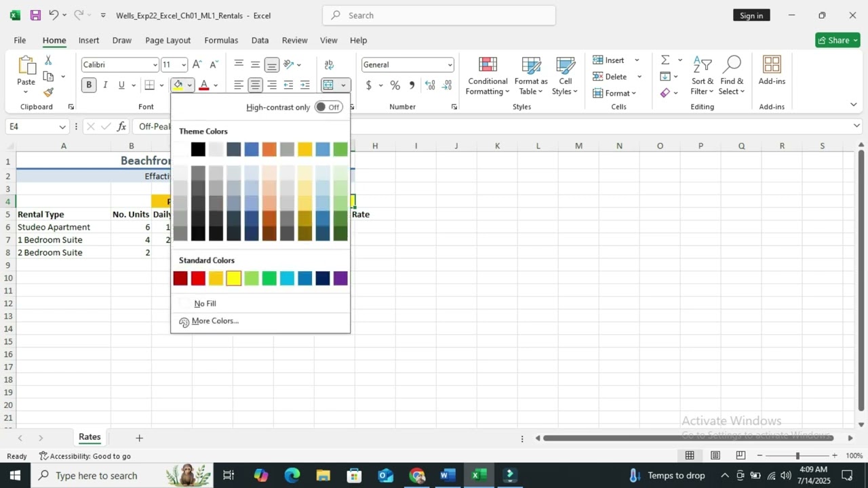Screen dimensions: 868x488
Task: Save the workbook using the floppy icon
Action: click(x=35, y=15)
